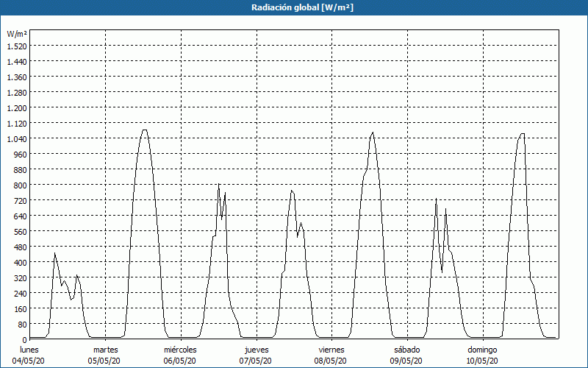Click the 08/05/20 date label
Viewport: 588px width, 368px height.
point(331,361)
